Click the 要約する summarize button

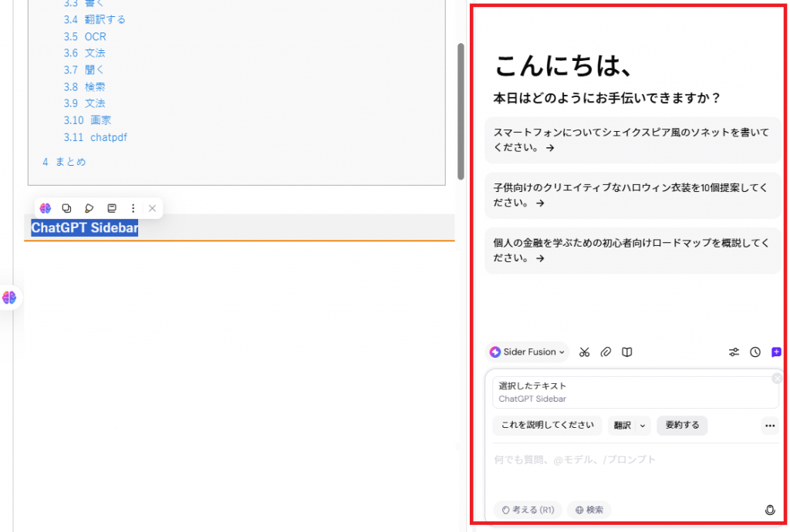click(682, 426)
